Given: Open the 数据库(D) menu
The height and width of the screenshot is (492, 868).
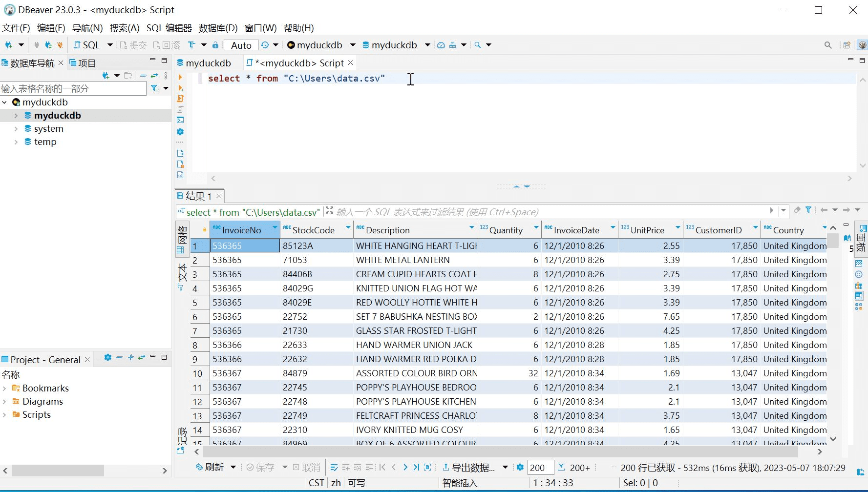Looking at the screenshot, I should pyautogui.click(x=218, y=28).
